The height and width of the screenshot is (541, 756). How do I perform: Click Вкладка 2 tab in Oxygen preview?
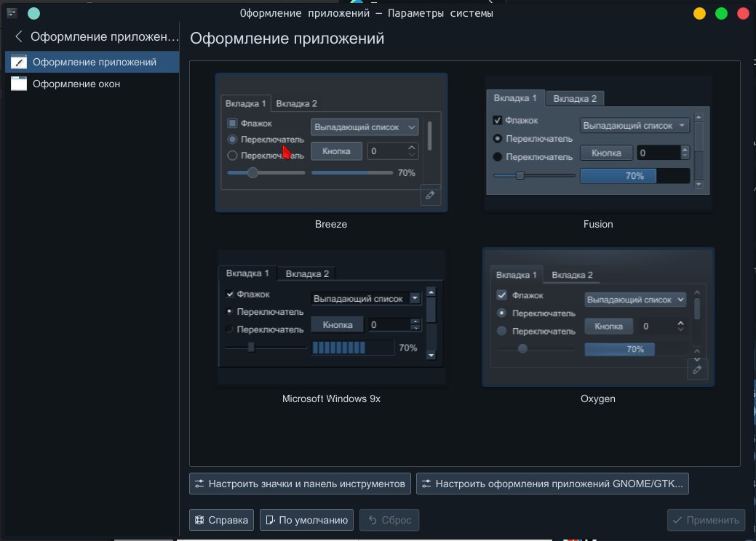click(x=572, y=275)
